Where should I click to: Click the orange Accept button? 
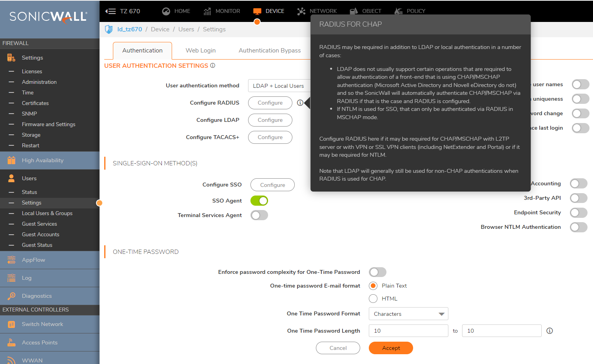[x=391, y=348]
